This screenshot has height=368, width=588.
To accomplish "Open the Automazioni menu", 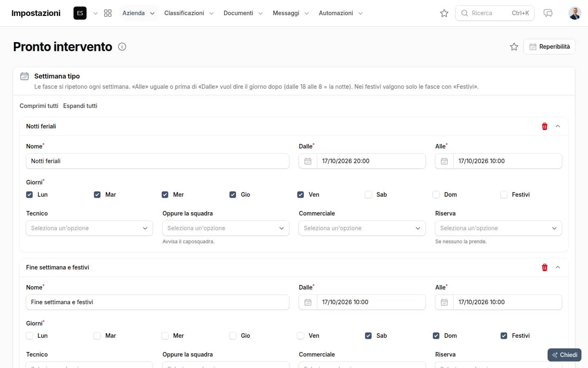I will 341,13.
